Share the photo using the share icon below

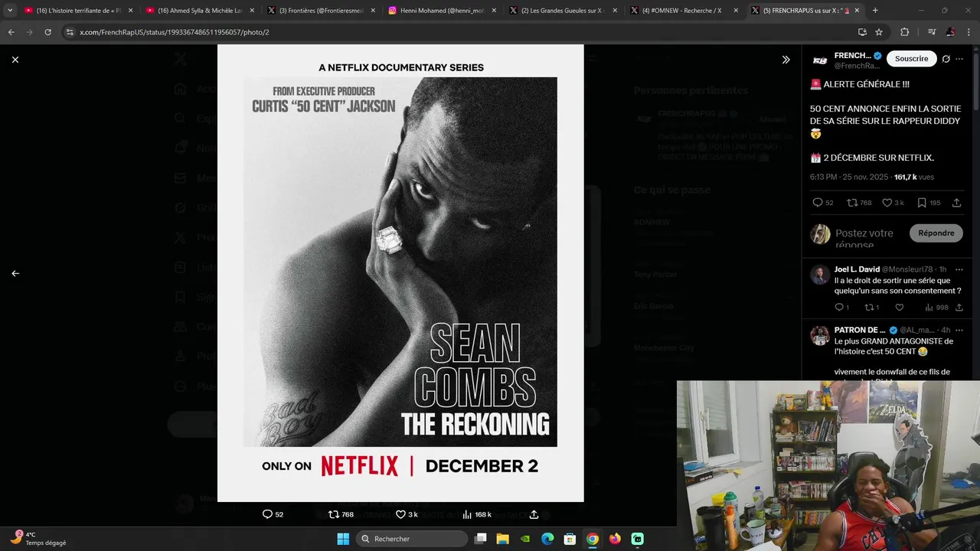click(534, 514)
